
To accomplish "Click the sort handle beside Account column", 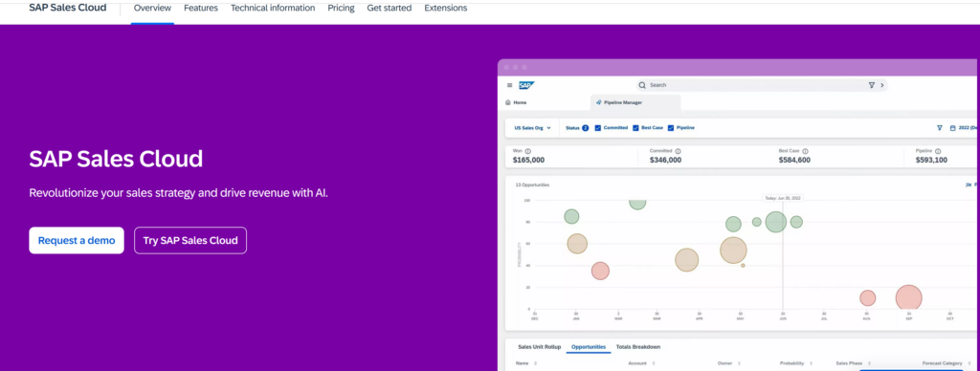I will [653, 363].
